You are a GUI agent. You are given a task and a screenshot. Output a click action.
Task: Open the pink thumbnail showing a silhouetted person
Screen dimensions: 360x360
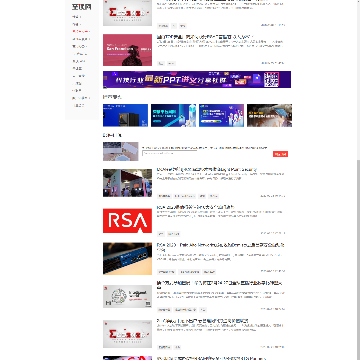pyautogui.click(x=127, y=50)
